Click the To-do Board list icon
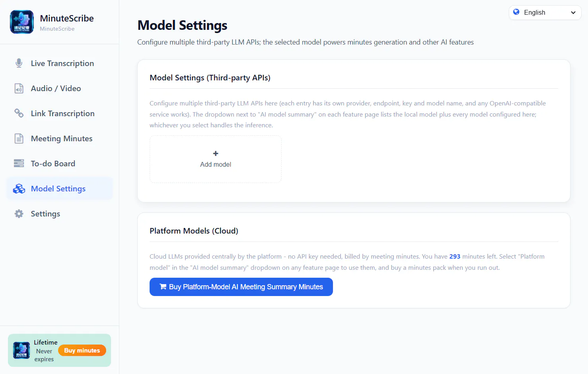Image resolution: width=588 pixels, height=374 pixels. point(19,164)
